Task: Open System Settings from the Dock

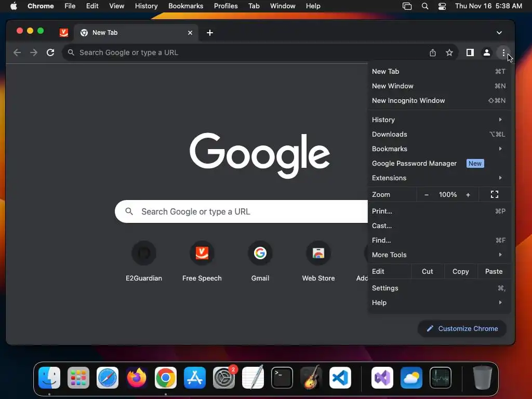Action: 224,378
